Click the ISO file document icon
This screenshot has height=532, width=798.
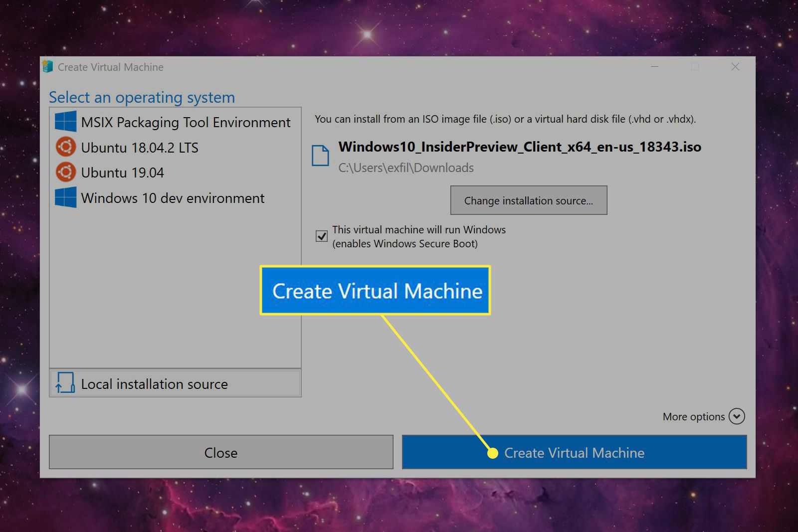coord(320,156)
